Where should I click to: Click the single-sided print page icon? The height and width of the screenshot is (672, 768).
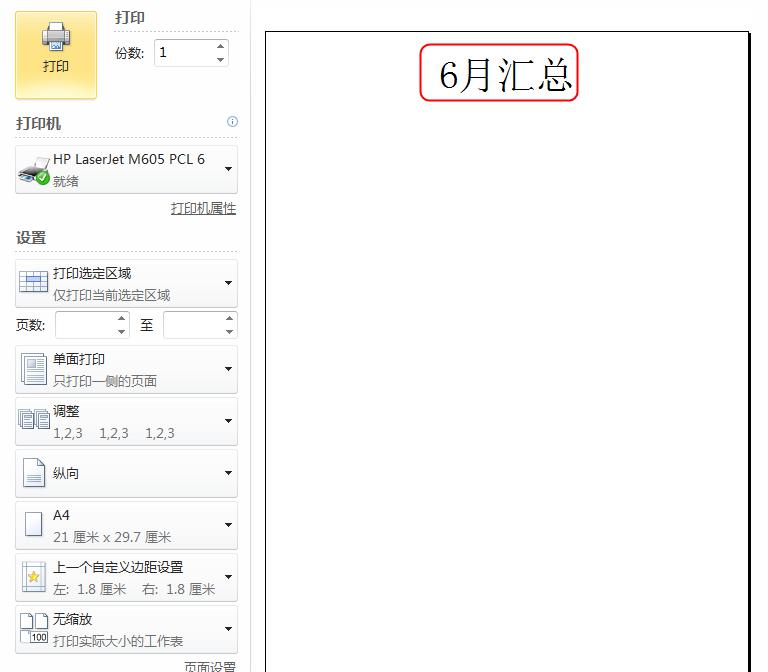[33, 369]
